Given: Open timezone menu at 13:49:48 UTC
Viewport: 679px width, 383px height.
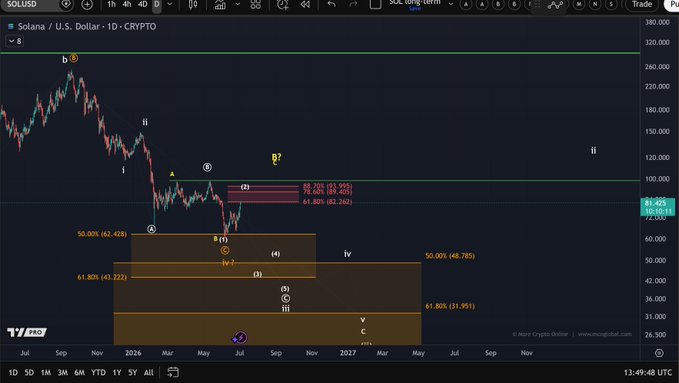Looking at the screenshot, I should pos(648,373).
